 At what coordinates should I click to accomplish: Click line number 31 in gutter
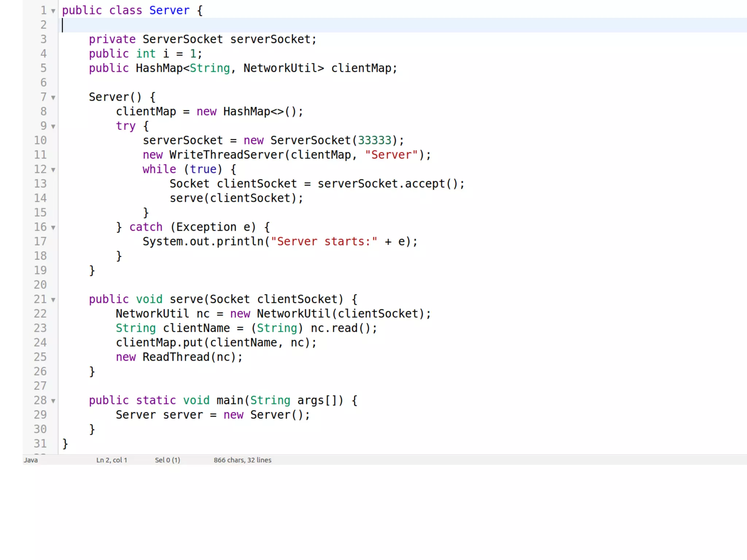tap(40, 444)
